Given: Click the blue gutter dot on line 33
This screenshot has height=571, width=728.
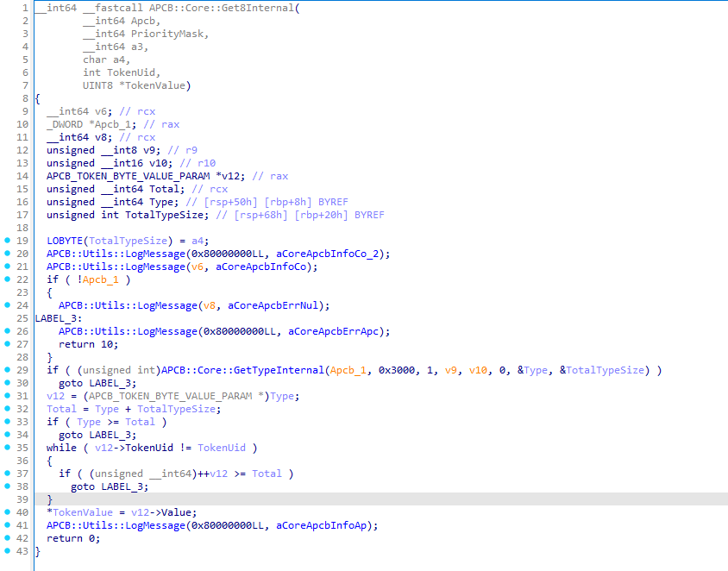Looking at the screenshot, I should point(8,422).
